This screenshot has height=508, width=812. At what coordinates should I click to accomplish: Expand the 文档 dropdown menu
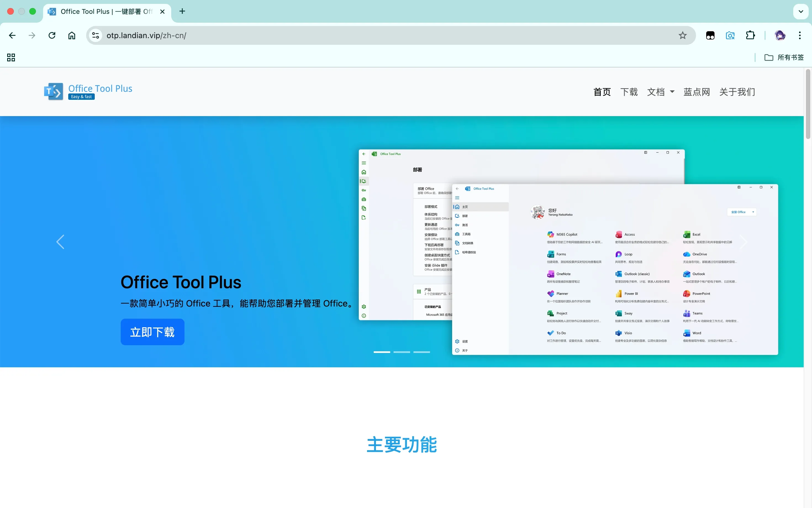click(x=661, y=92)
